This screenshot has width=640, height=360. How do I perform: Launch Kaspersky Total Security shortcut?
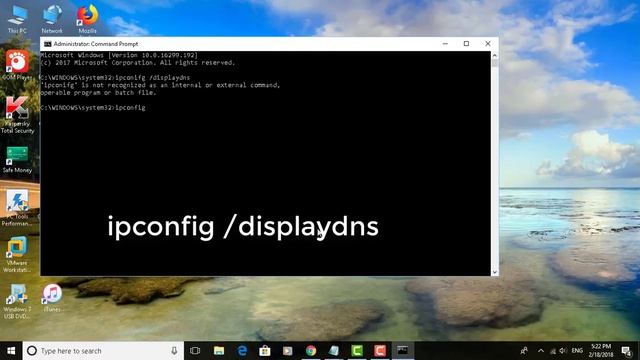(x=17, y=115)
